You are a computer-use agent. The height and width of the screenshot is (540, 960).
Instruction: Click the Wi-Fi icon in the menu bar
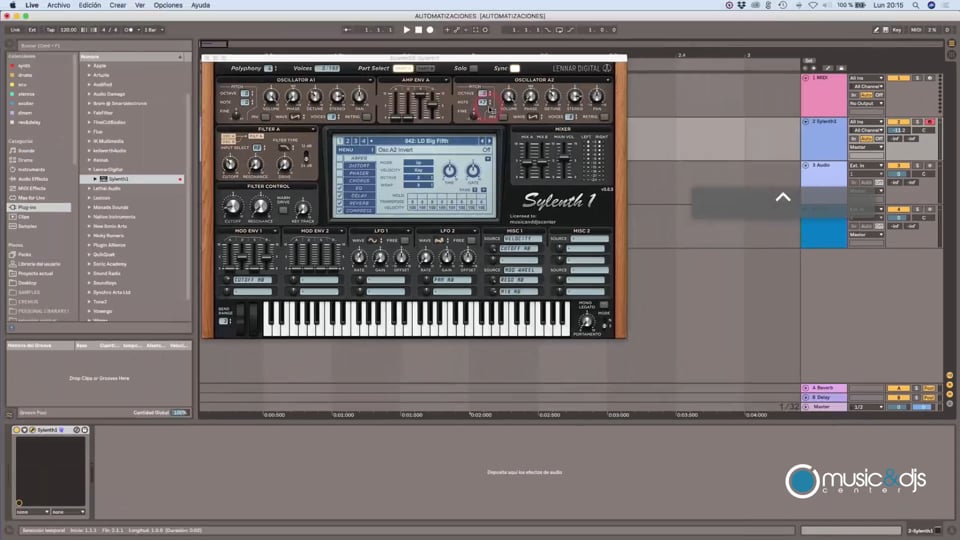click(x=813, y=5)
